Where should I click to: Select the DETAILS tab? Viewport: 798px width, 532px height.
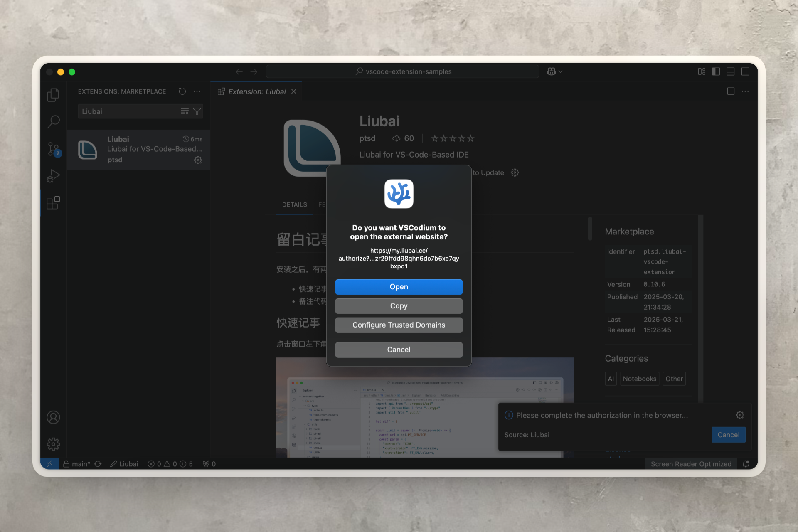click(x=294, y=204)
